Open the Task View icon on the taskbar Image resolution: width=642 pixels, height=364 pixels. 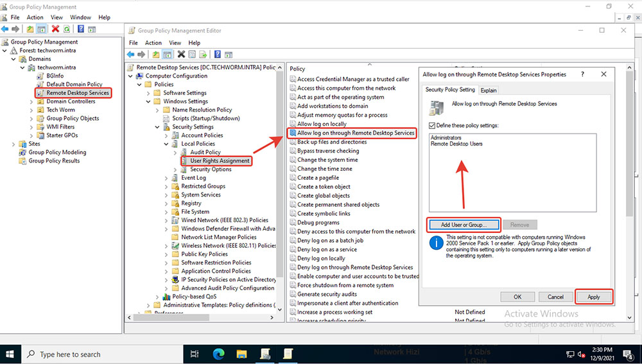tap(194, 354)
